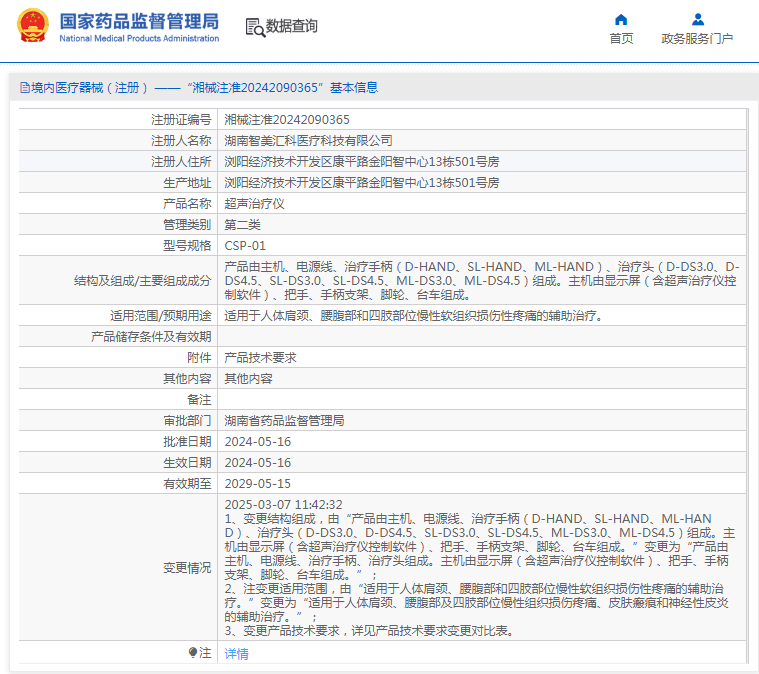Click registrant name 湖南智美汇科医疗科技有限公司
The width and height of the screenshot is (759, 674).
tap(308, 140)
